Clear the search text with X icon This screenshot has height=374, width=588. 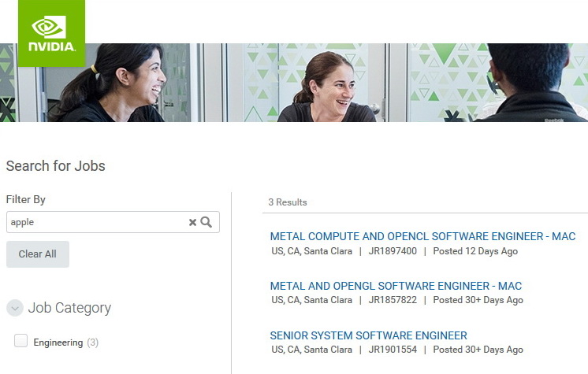(192, 222)
